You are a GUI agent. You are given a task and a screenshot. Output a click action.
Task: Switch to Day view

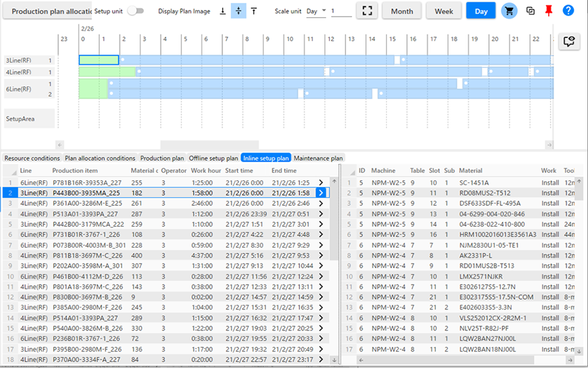[x=481, y=11]
